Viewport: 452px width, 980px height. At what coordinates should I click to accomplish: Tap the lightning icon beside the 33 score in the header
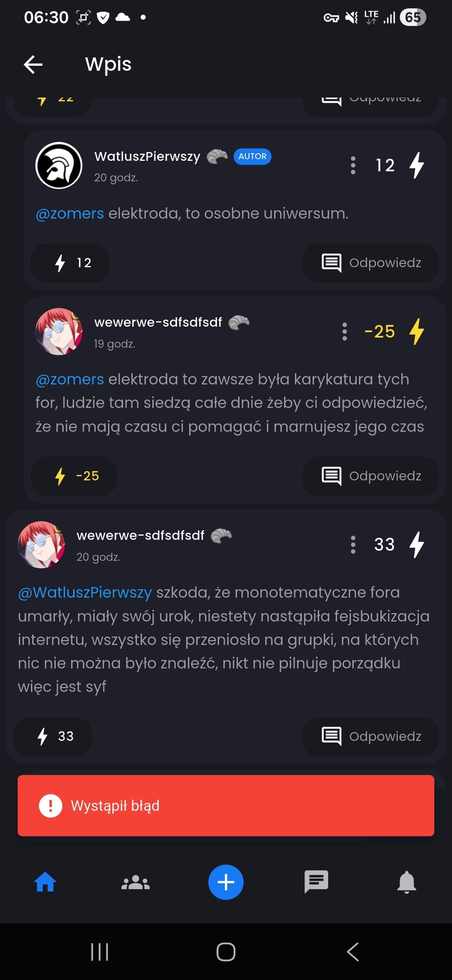[417, 545]
